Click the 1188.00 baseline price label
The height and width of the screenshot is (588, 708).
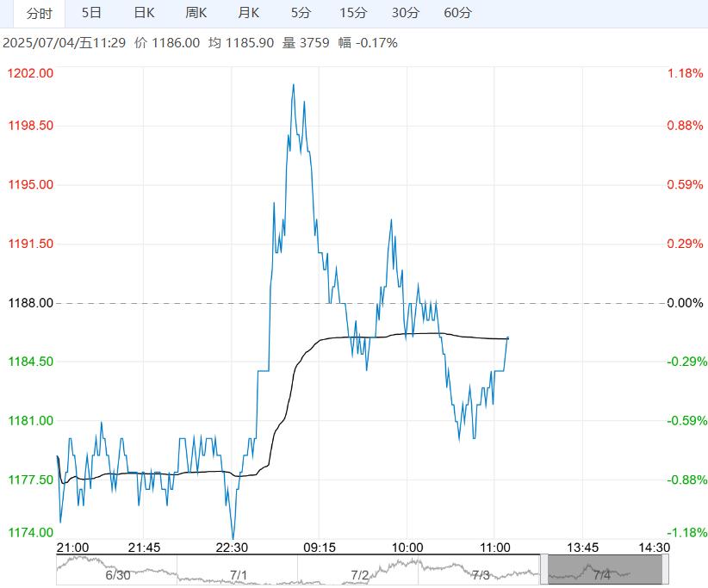pyautogui.click(x=30, y=303)
